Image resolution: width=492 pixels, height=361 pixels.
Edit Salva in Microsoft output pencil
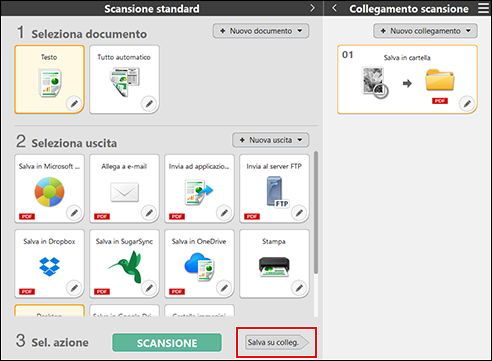(x=74, y=212)
